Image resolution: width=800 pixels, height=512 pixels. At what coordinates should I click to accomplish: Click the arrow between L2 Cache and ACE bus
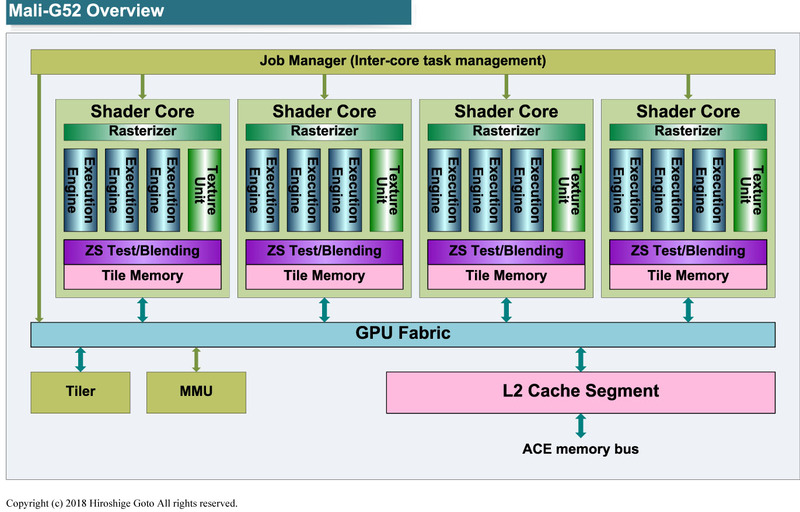coord(580,426)
